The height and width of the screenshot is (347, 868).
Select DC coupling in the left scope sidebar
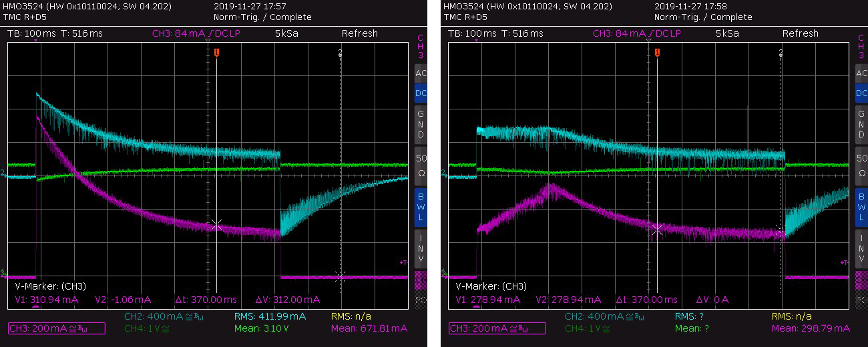421,93
